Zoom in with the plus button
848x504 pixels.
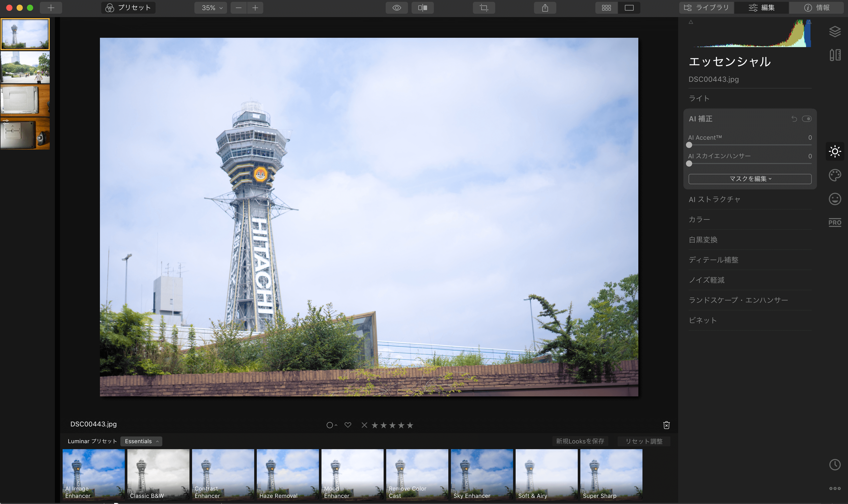pyautogui.click(x=255, y=8)
